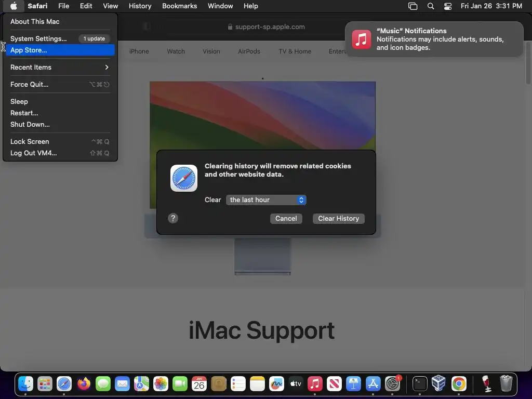Open Terminal from the Dock
532x399 pixels.
tap(420, 384)
